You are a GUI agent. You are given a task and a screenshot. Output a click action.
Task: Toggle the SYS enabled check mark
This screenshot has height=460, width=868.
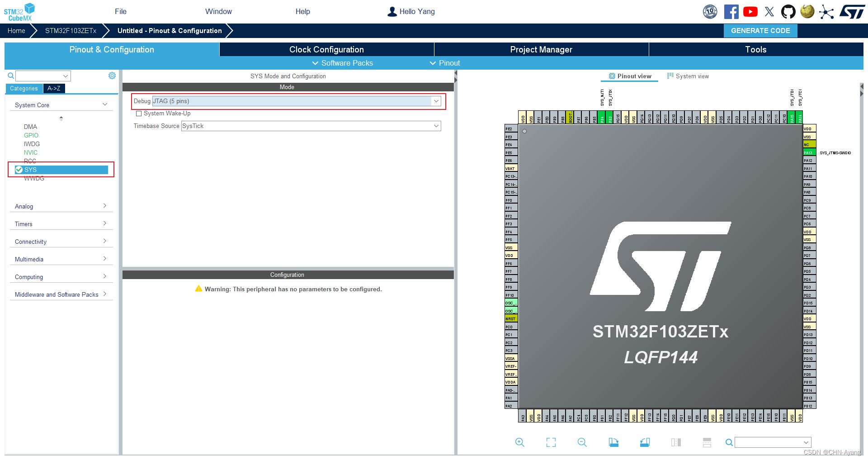(19, 170)
